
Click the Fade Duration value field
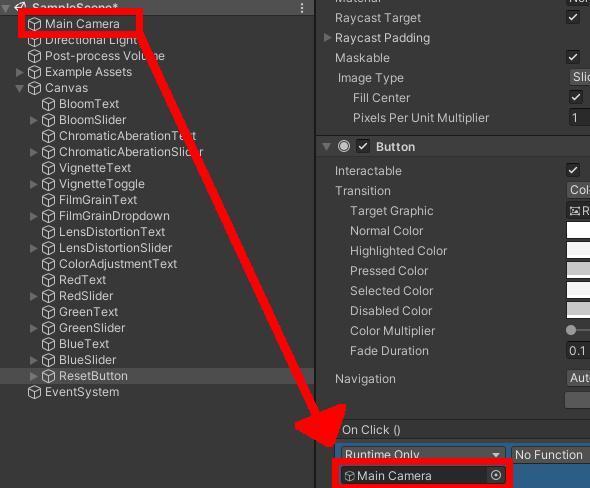coord(578,351)
